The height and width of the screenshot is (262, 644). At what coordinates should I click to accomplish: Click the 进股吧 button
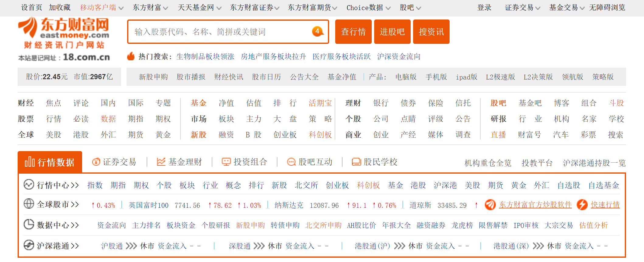(392, 32)
